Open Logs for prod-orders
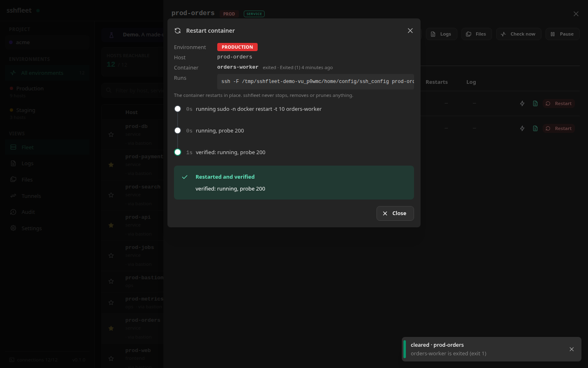Screen dimensions: 588x368 point(441,34)
